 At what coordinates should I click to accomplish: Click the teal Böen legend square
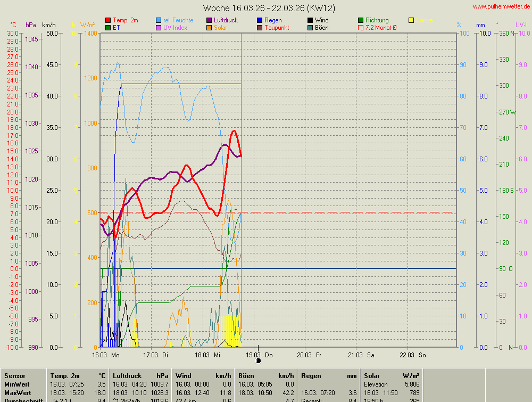click(311, 28)
